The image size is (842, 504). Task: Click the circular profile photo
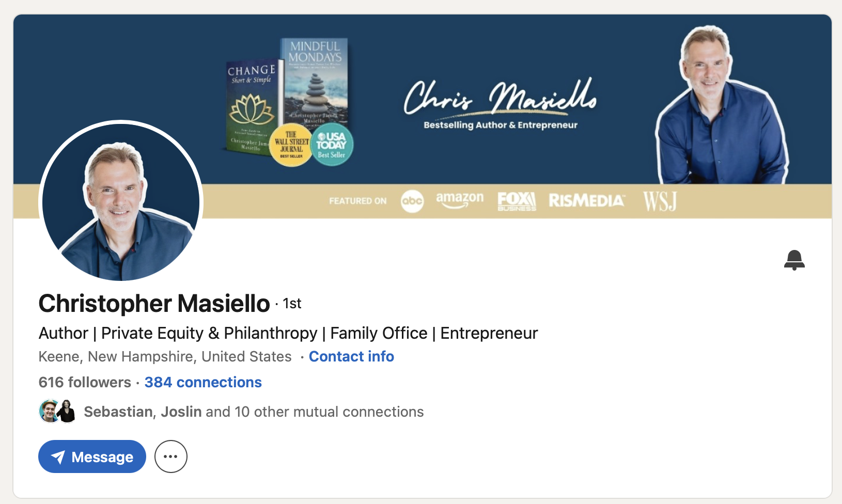tap(121, 201)
